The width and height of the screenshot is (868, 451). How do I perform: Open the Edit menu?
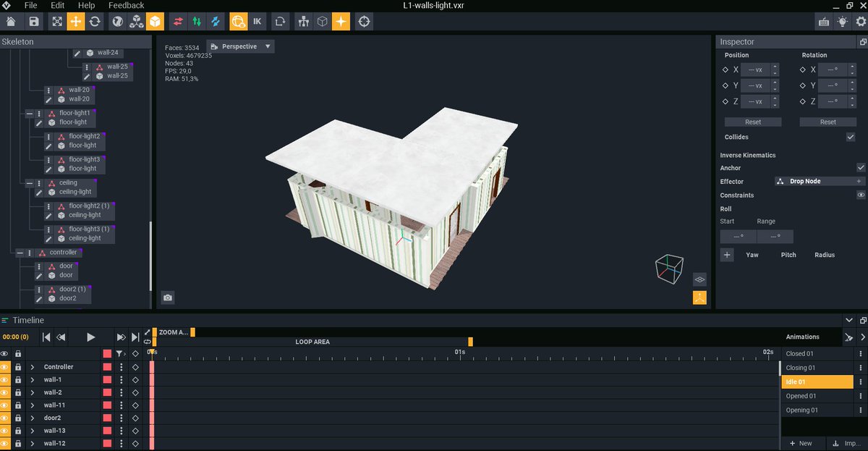pos(57,5)
